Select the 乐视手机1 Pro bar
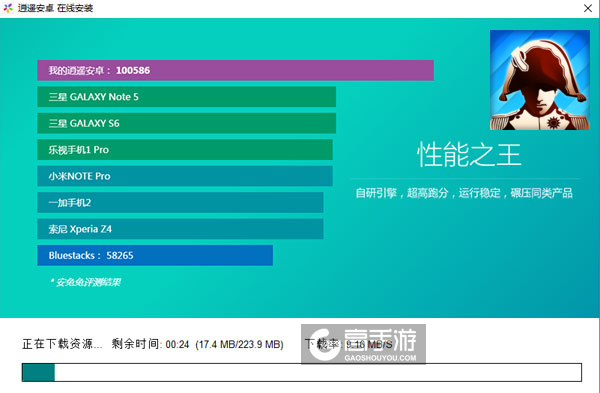 click(185, 150)
